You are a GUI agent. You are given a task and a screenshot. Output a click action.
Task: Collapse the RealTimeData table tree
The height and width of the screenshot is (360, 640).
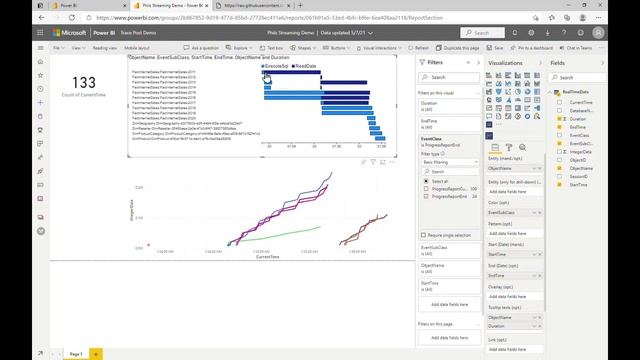[550, 92]
